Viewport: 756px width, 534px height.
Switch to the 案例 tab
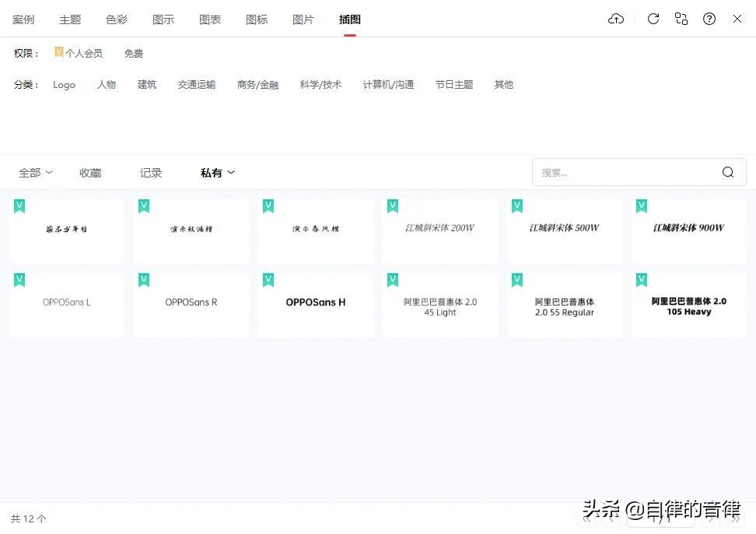click(23, 19)
